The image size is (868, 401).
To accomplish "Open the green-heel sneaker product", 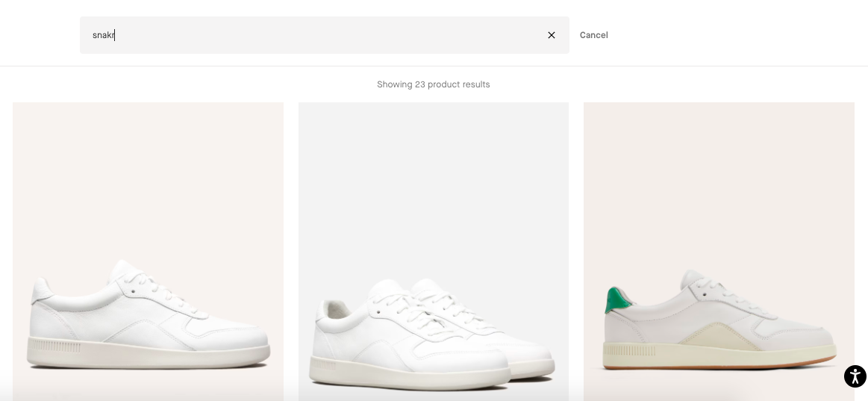I will [x=719, y=252].
